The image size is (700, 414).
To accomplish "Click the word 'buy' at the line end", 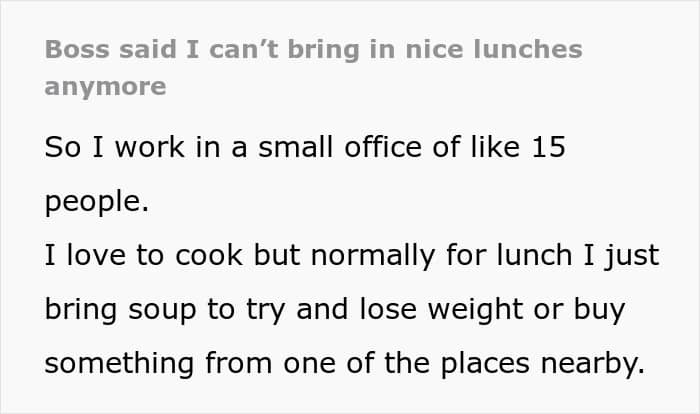I will coord(599,310).
